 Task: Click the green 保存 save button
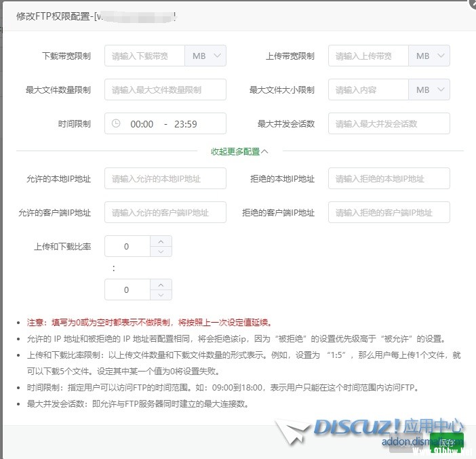(x=447, y=442)
